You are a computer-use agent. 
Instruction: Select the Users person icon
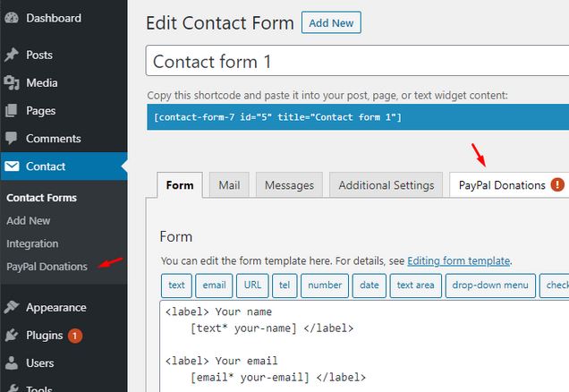[x=12, y=362]
